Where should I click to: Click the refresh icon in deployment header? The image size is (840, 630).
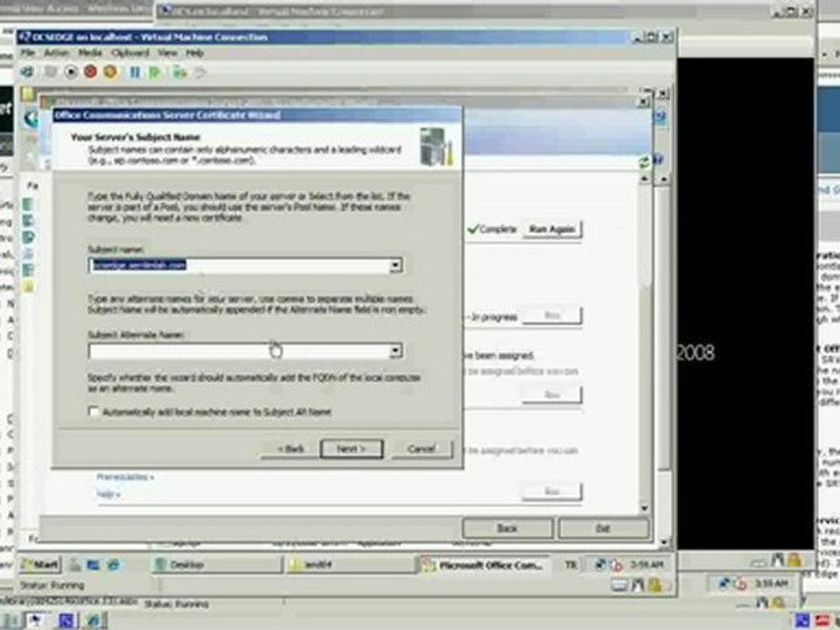pos(645,163)
